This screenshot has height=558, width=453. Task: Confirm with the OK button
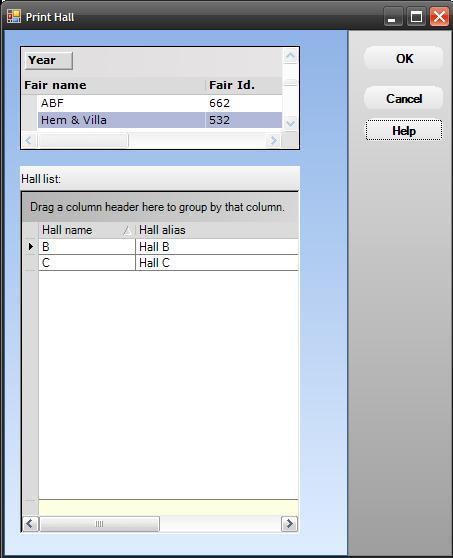pos(404,58)
